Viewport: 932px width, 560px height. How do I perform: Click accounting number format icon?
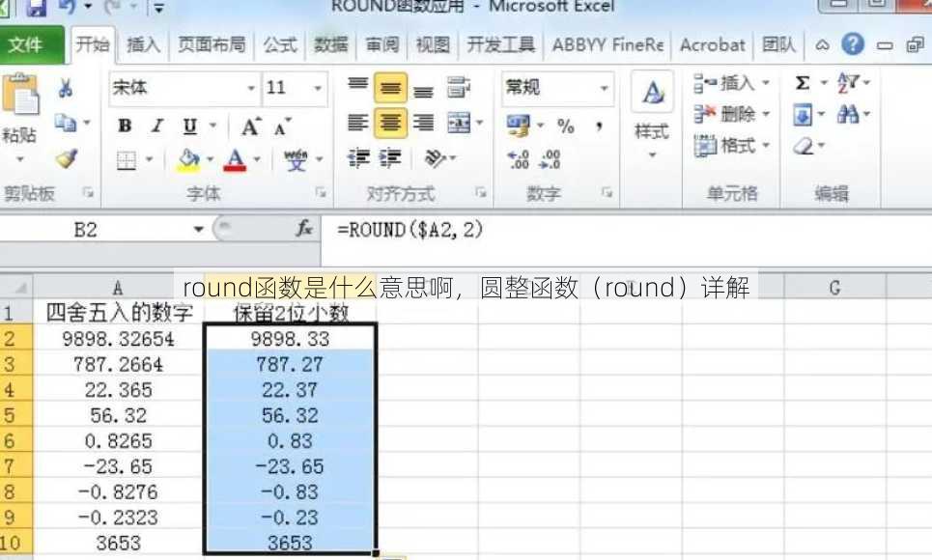coord(519,125)
